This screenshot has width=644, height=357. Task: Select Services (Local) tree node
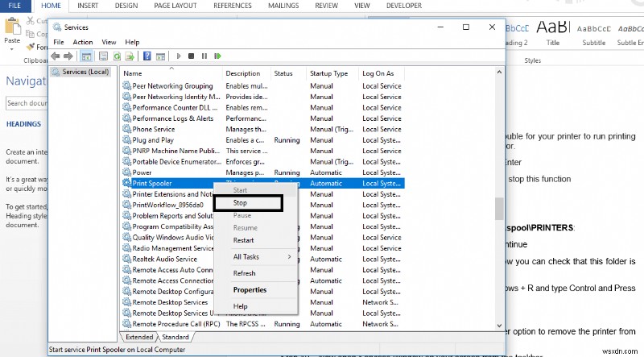(x=80, y=72)
